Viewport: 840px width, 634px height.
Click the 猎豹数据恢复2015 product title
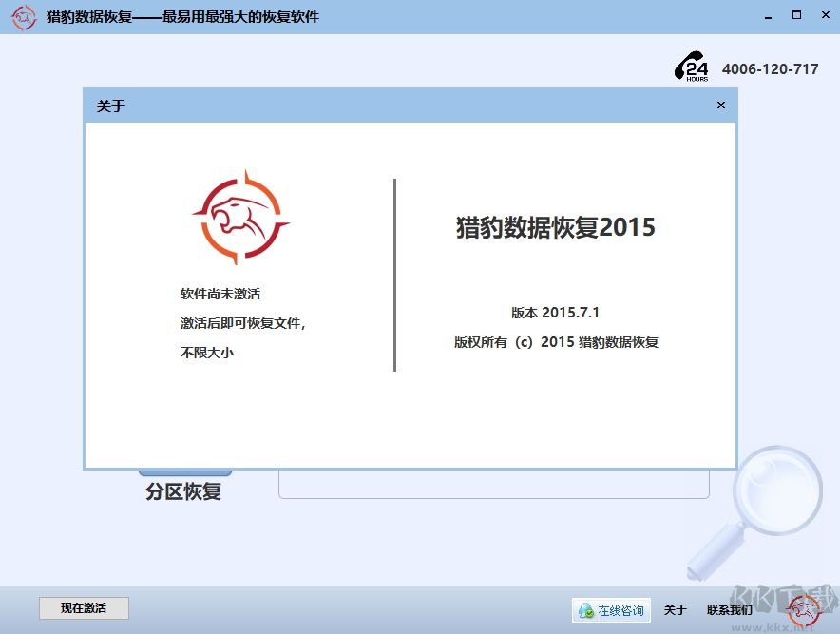(555, 227)
